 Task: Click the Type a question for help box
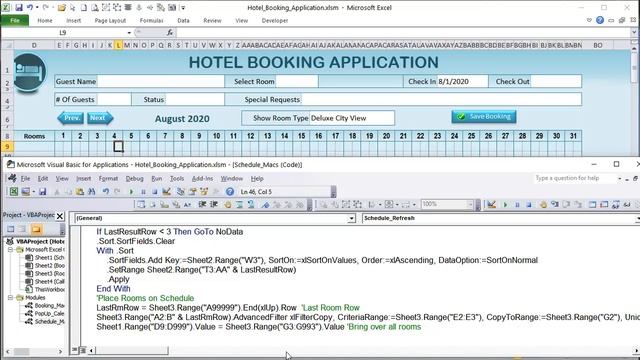(x=575, y=178)
